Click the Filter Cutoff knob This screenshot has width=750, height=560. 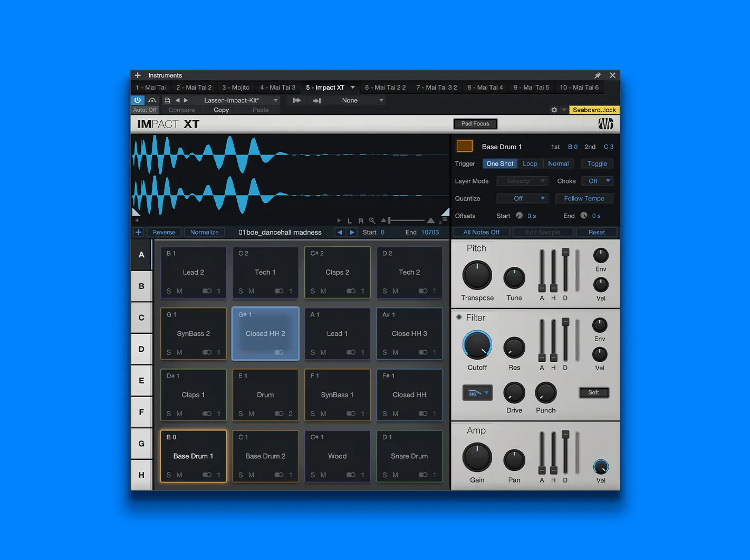(477, 345)
